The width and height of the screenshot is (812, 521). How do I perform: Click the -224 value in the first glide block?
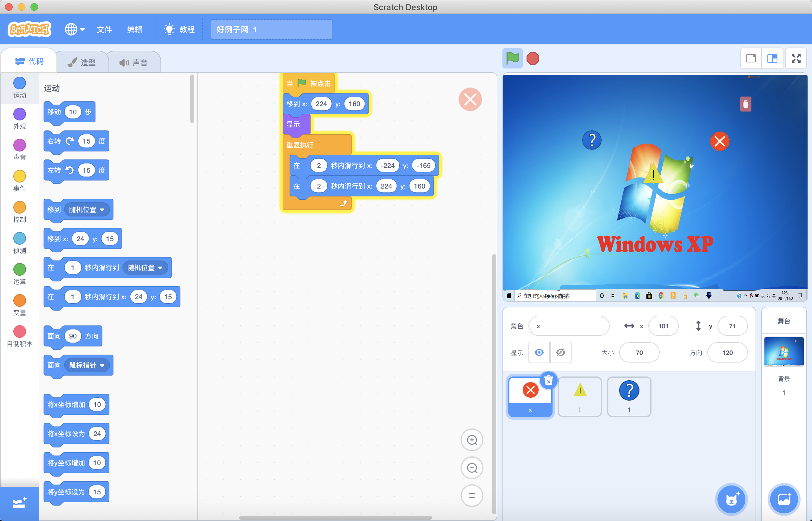click(387, 166)
